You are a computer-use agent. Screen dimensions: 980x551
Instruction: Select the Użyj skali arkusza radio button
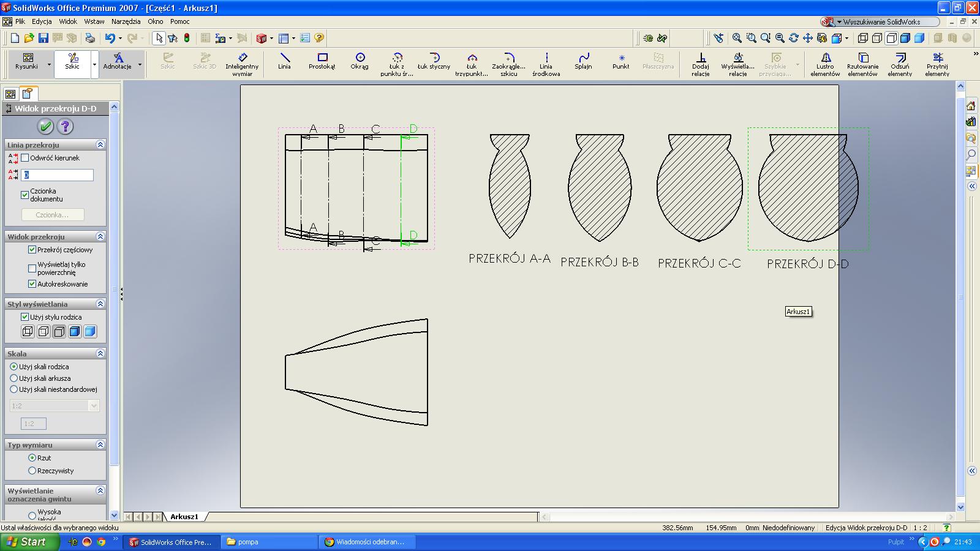[14, 378]
